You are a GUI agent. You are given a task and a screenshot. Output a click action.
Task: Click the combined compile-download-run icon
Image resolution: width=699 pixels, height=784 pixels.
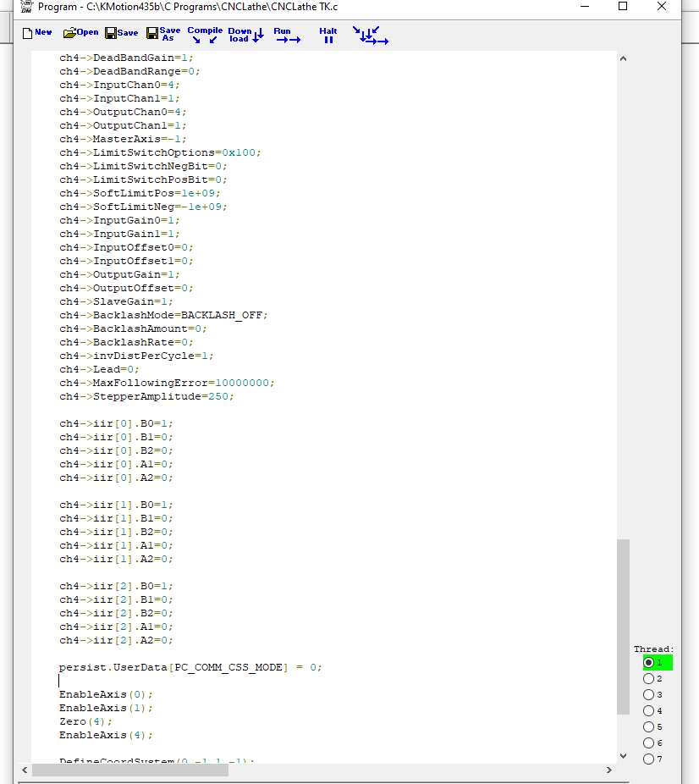[x=370, y=35]
